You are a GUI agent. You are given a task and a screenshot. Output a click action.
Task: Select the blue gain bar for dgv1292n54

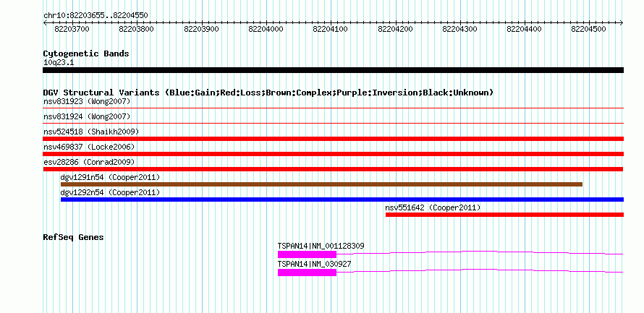pos(342,200)
